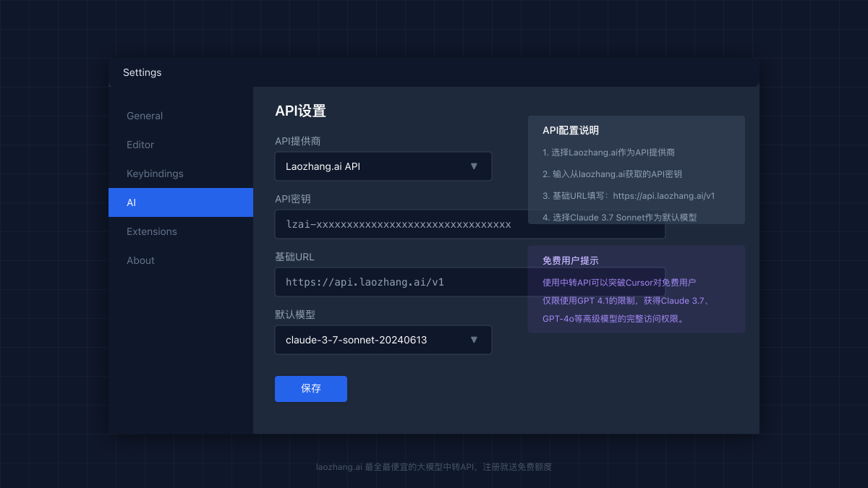Click the 保存 button

click(x=311, y=389)
